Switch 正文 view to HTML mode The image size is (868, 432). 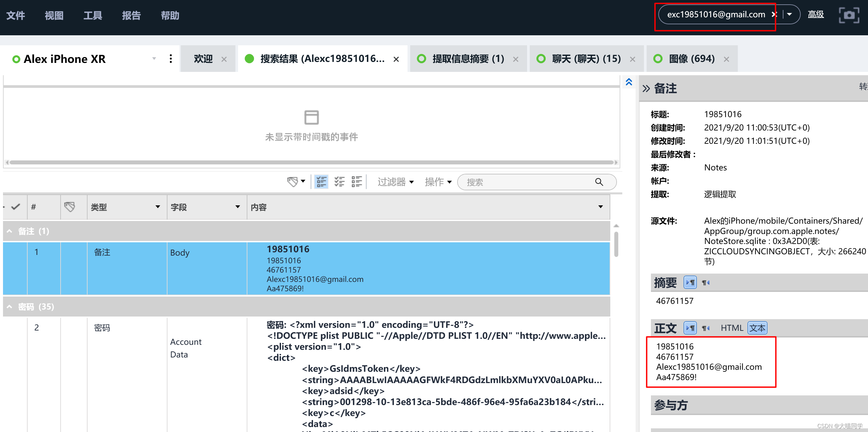coord(731,327)
